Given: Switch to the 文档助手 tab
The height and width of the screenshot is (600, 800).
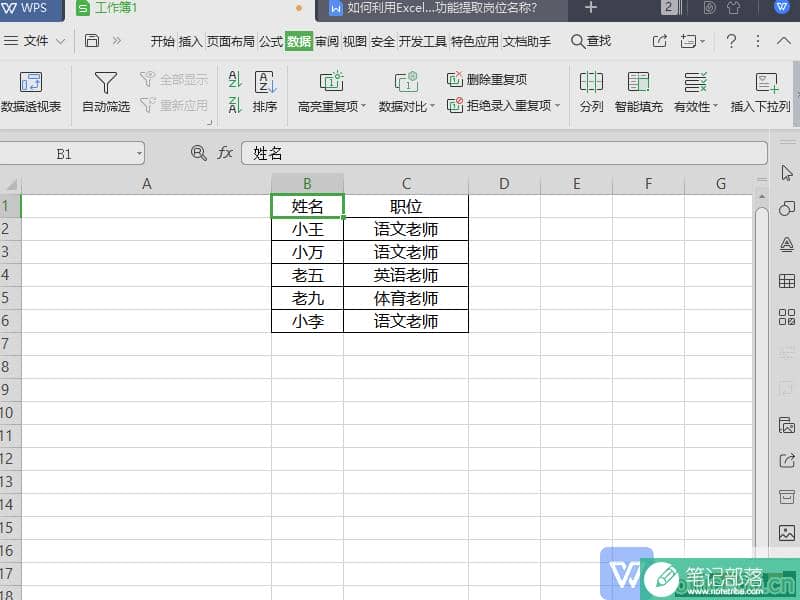Looking at the screenshot, I should pos(527,41).
